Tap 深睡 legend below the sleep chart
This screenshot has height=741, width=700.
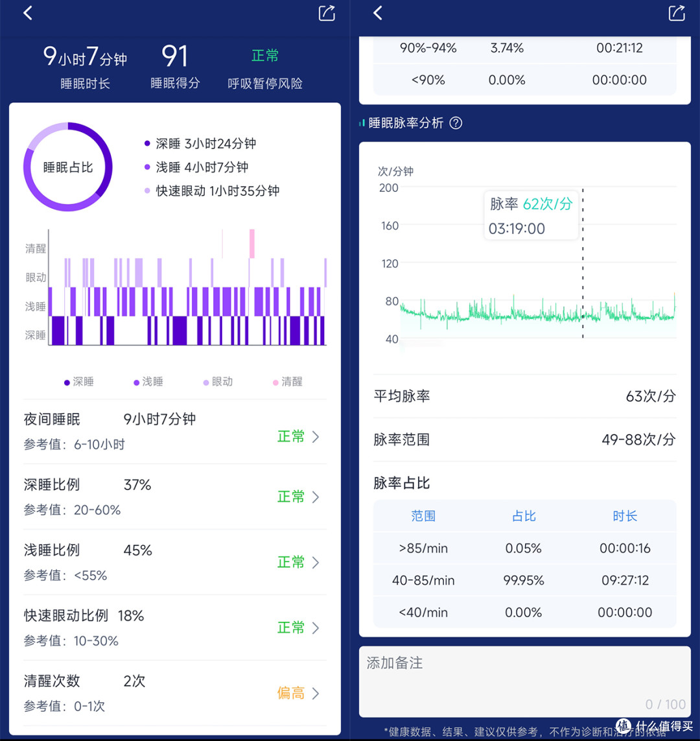tap(79, 382)
